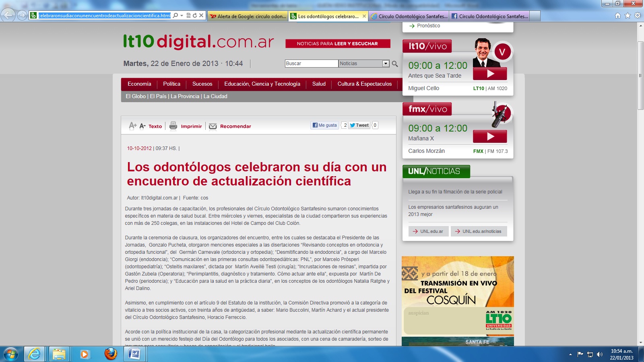Open the Noticias search category dropdown
The image size is (644, 362).
[385, 64]
